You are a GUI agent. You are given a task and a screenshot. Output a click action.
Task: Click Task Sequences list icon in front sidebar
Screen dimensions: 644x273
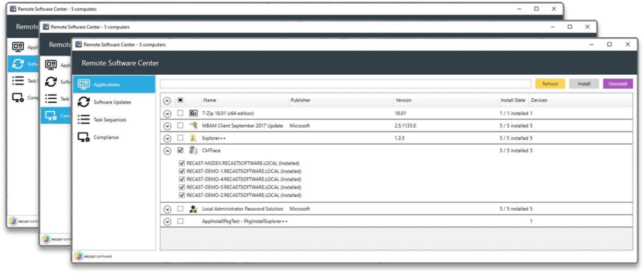tap(84, 120)
